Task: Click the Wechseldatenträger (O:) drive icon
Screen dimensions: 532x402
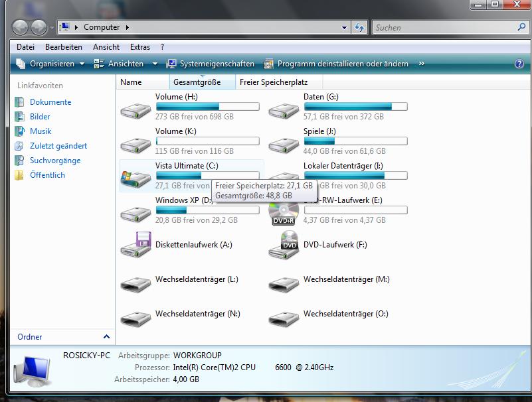Action: 284,319
